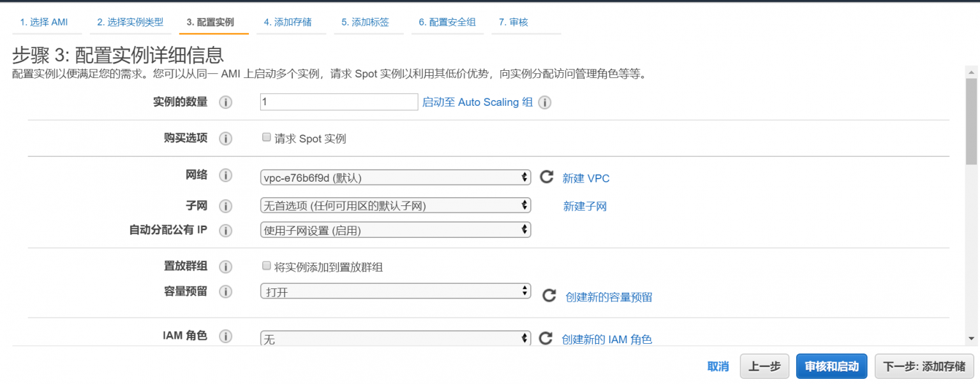Click info icon next to 自动分配公有 IP
Image resolution: width=980 pixels, height=384 pixels.
click(225, 230)
